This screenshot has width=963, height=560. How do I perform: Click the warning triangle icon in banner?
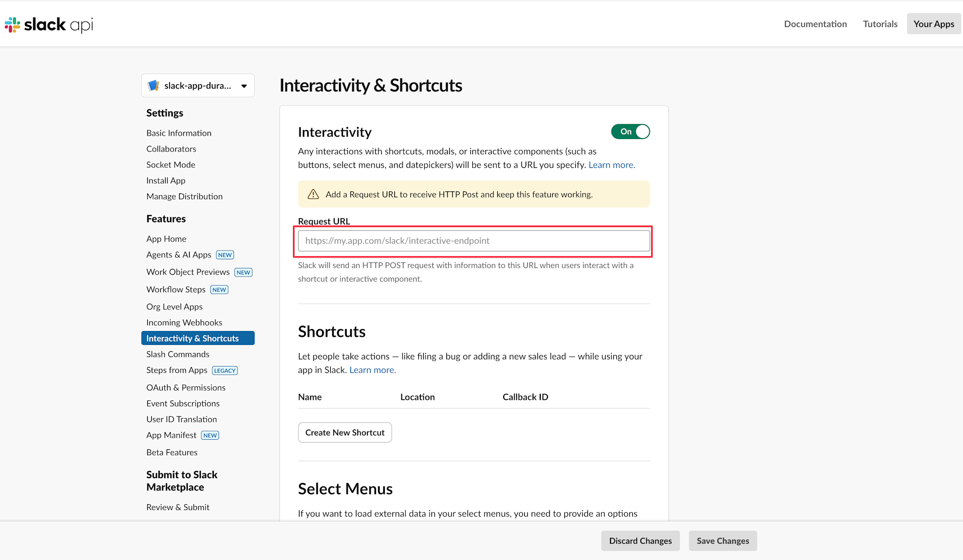pyautogui.click(x=313, y=194)
